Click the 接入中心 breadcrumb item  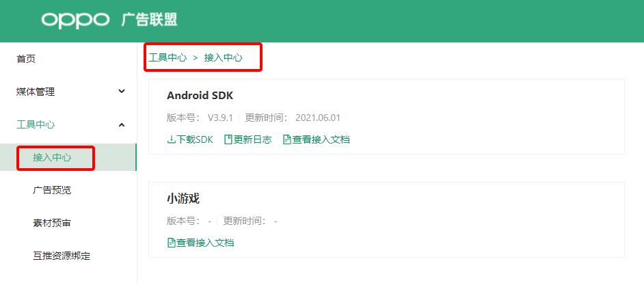(x=224, y=58)
